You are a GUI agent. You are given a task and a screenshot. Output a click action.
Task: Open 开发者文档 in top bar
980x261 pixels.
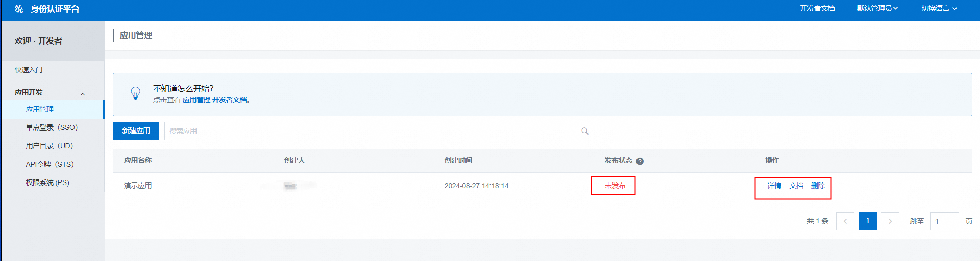tap(817, 8)
